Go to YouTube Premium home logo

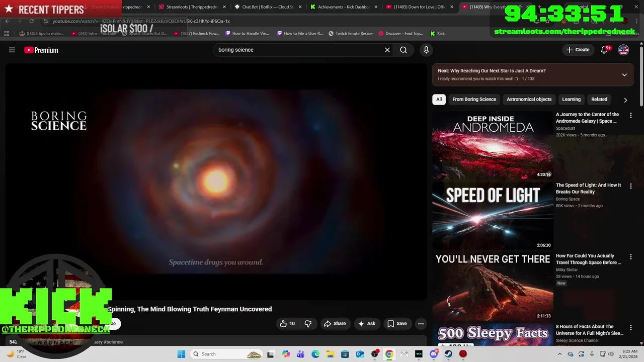click(x=41, y=50)
